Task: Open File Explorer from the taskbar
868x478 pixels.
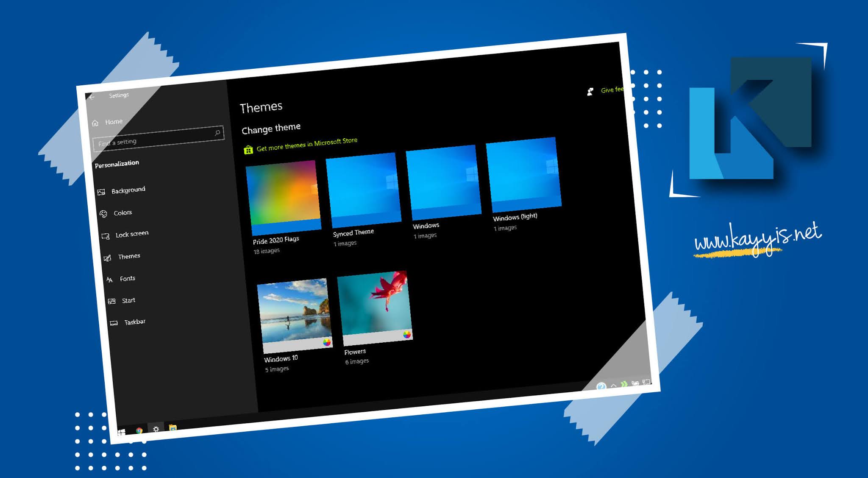Action: point(173,428)
